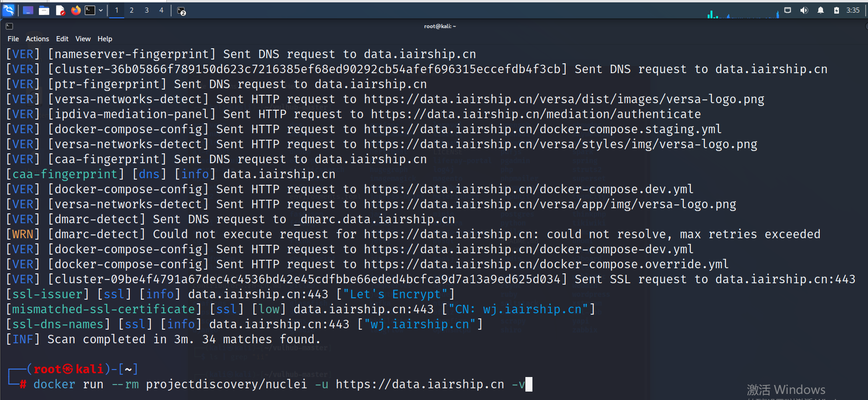Click the docker-compose.staging.yml URL in terminal
868x400 pixels.
click(544, 129)
